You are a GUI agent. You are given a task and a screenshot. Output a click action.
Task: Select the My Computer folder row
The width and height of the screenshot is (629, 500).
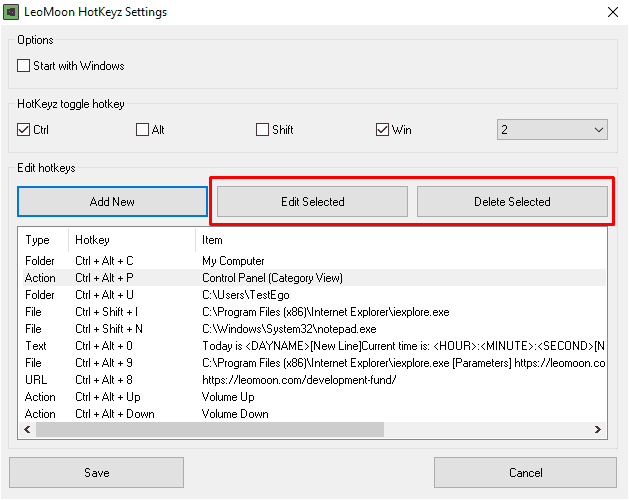pos(313,261)
